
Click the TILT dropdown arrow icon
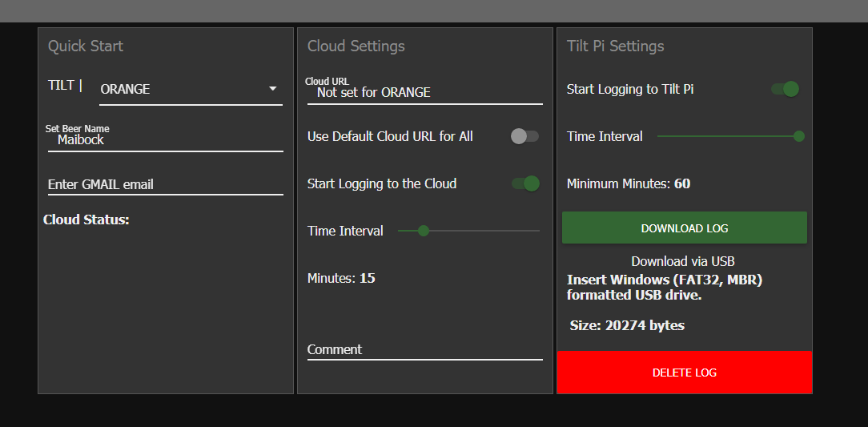(x=272, y=89)
